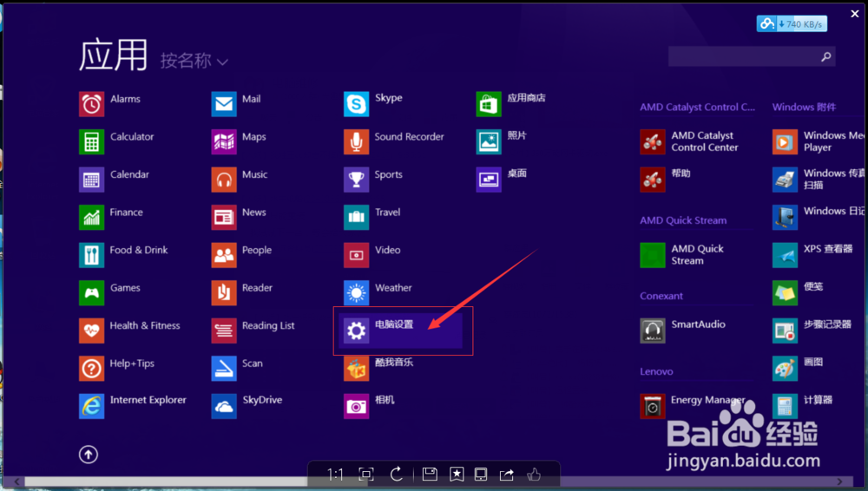Launch the Calculator app
The height and width of the screenshot is (491, 868).
(x=116, y=141)
